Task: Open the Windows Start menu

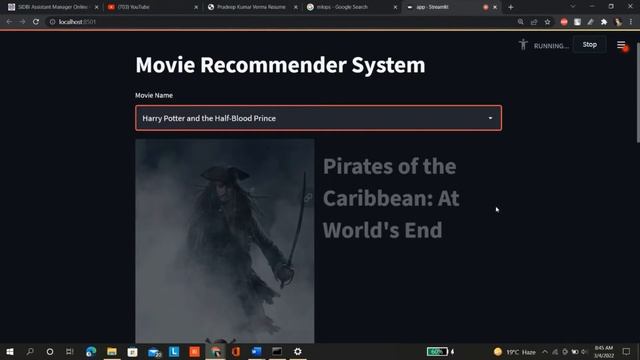Action: click(x=10, y=351)
